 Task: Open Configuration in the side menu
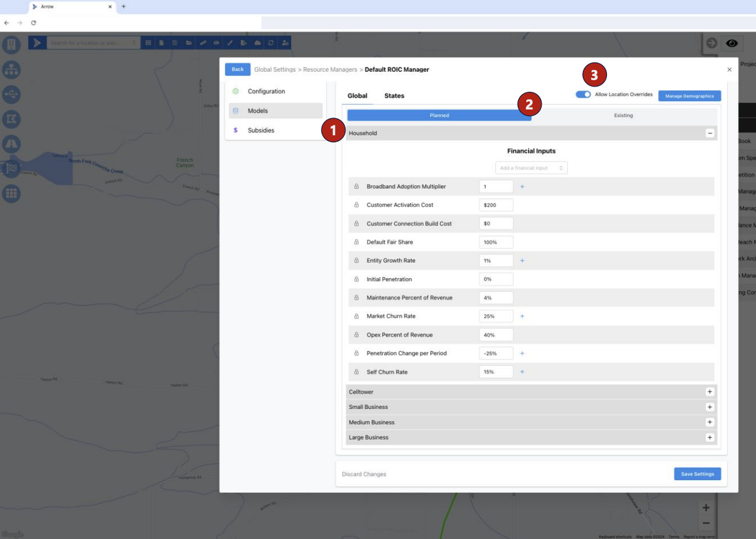coord(276,91)
